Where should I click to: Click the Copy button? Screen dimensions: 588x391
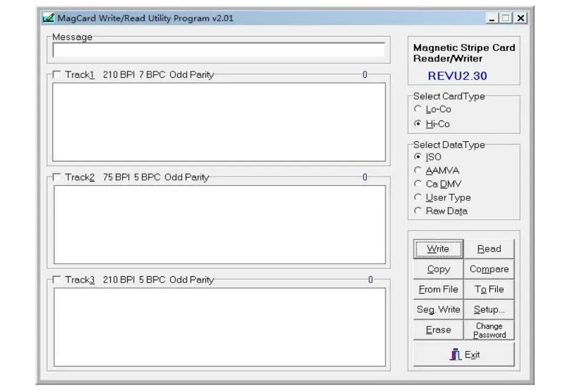point(439,269)
